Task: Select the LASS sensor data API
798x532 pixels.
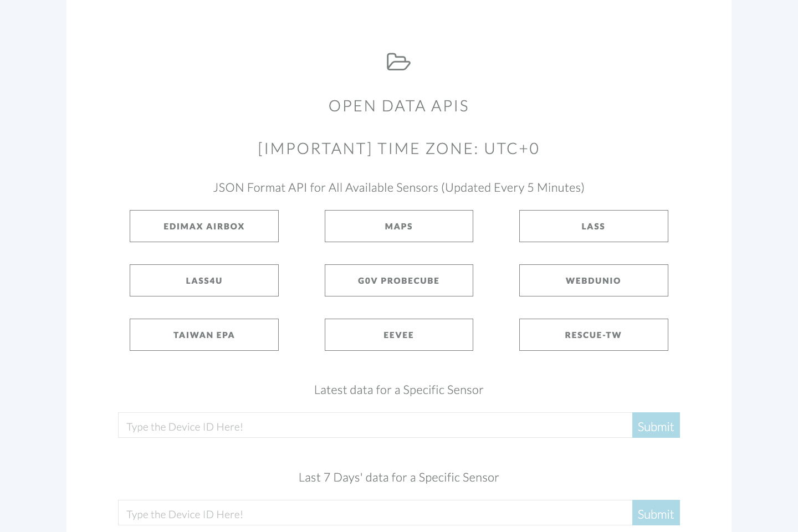Action: tap(594, 226)
